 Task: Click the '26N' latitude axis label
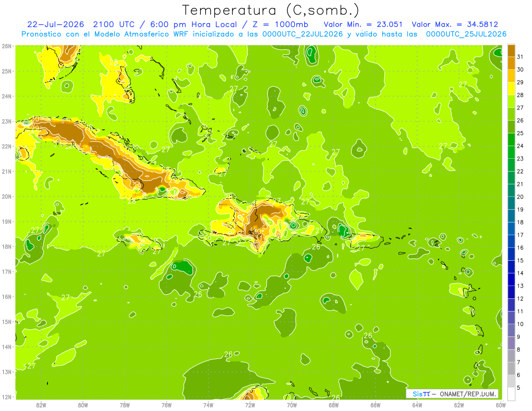tap(7, 46)
